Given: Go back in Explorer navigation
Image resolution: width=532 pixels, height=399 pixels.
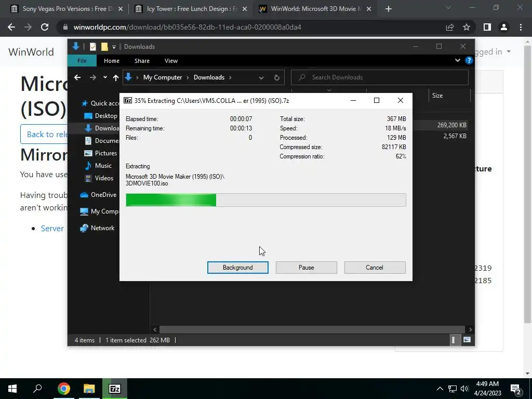Looking at the screenshot, I should (x=77, y=77).
